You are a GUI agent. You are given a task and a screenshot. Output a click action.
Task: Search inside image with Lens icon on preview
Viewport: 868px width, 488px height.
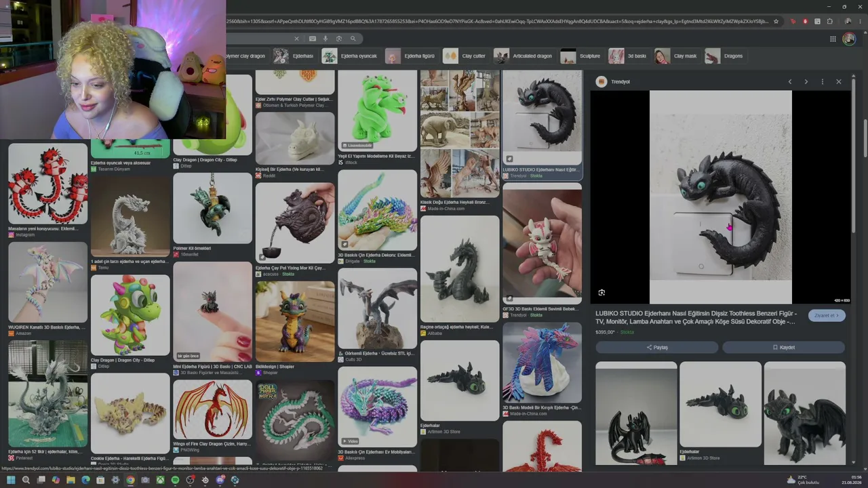(x=601, y=293)
